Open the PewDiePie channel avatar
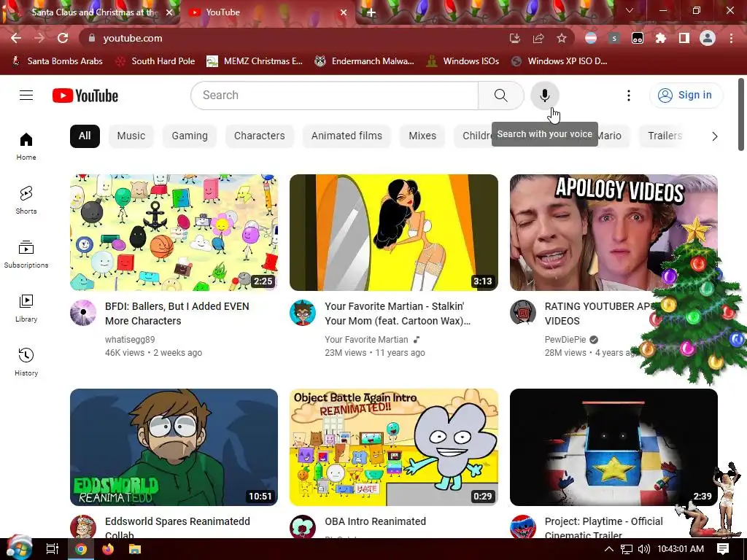 click(522, 313)
